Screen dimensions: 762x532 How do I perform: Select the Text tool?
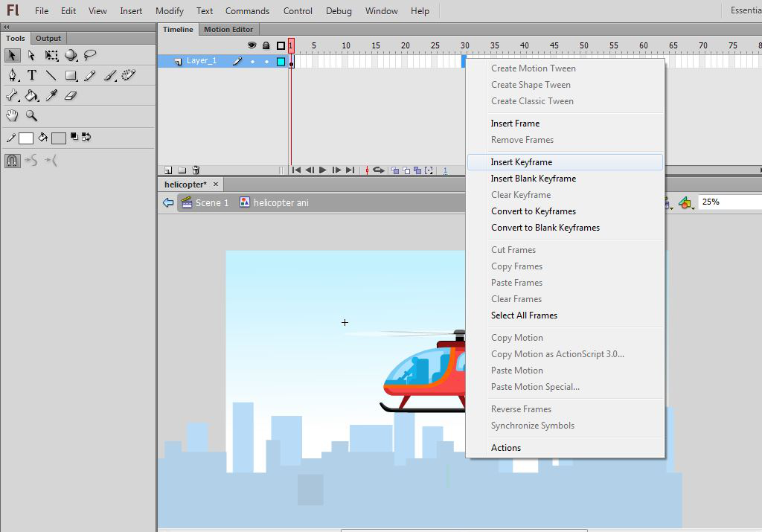[32, 75]
